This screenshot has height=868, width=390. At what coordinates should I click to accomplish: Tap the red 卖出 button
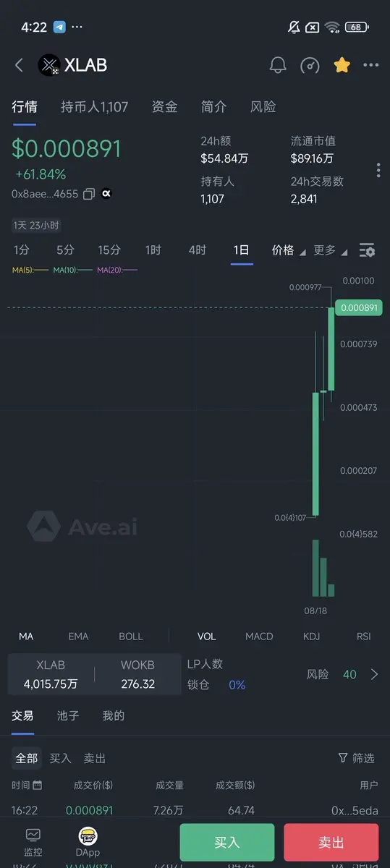331,843
